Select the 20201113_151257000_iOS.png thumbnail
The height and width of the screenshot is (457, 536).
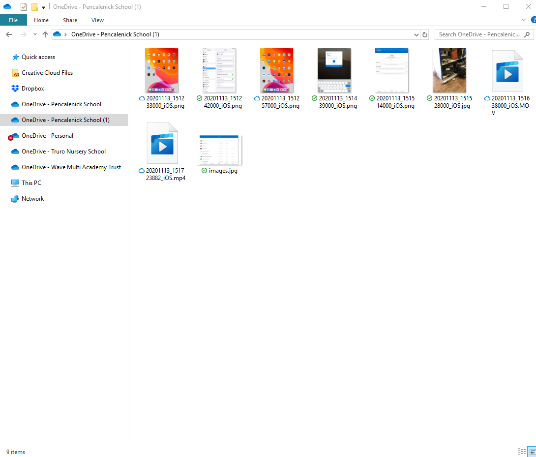pos(277,70)
